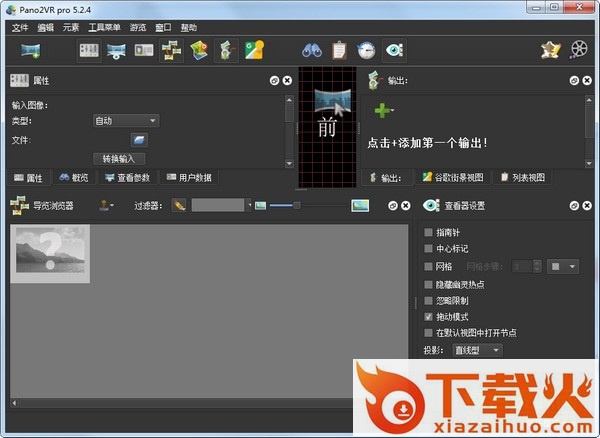Switch to the 列表视图 tab
Image resolution: width=600 pixels, height=438 pixels.
[523, 177]
